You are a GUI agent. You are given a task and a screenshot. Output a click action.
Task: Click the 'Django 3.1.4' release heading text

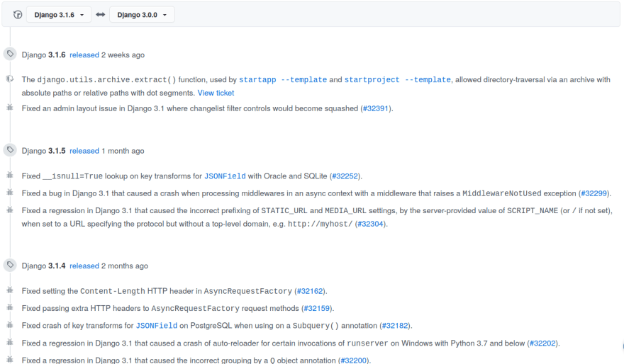coord(43,266)
